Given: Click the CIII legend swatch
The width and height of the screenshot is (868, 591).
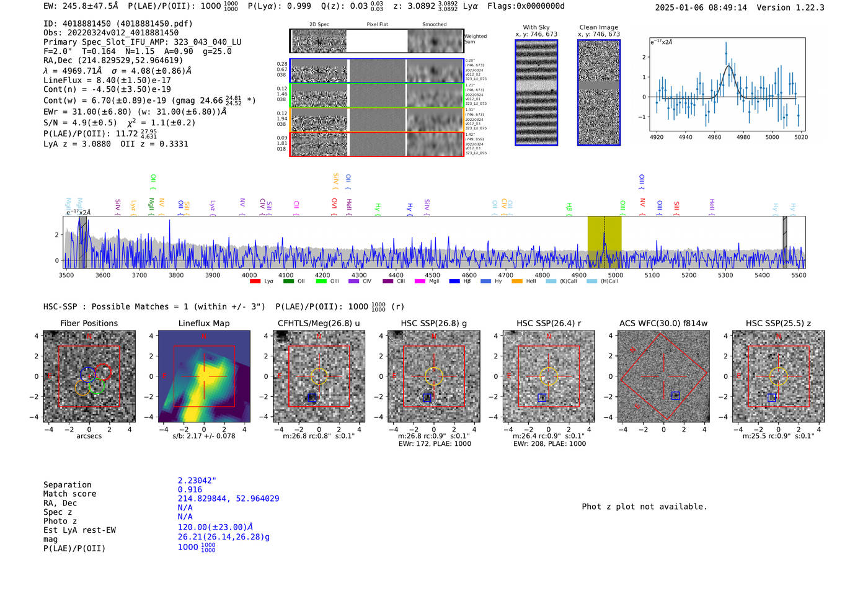Looking at the screenshot, I should click(x=388, y=282).
